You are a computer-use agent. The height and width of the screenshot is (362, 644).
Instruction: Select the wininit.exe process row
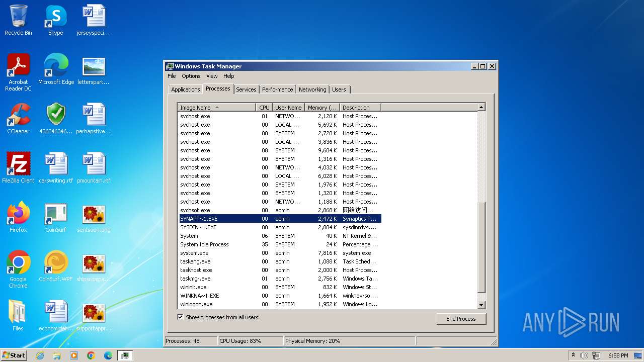pos(279,287)
